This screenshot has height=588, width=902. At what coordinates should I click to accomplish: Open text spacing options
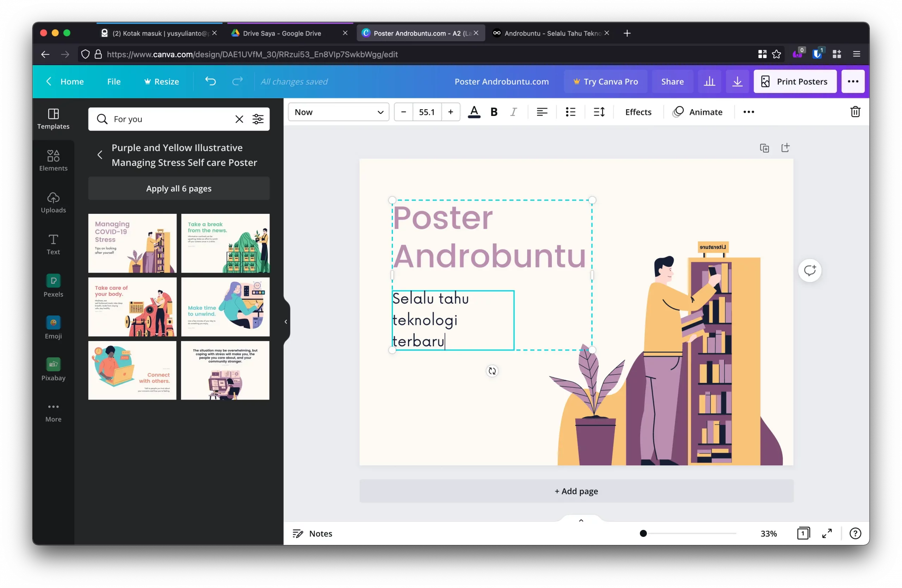pos(599,112)
